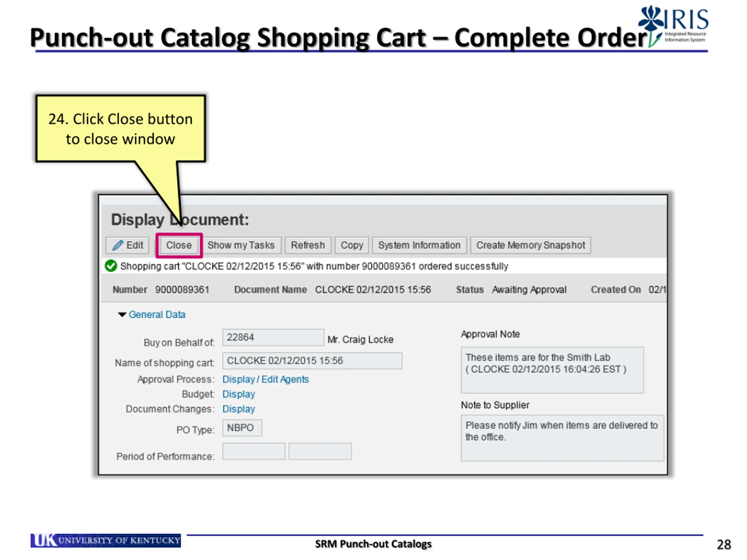Click the Approval Note text box
Screen dimensions: 747x560
click(552, 370)
